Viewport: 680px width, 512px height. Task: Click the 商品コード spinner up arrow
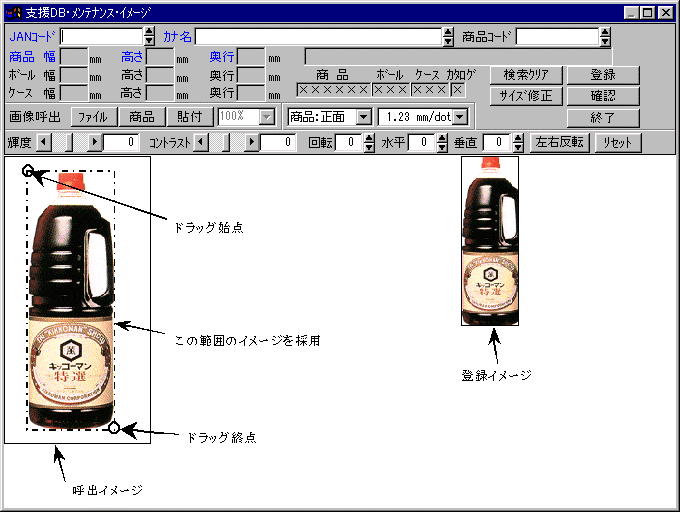pos(605,32)
